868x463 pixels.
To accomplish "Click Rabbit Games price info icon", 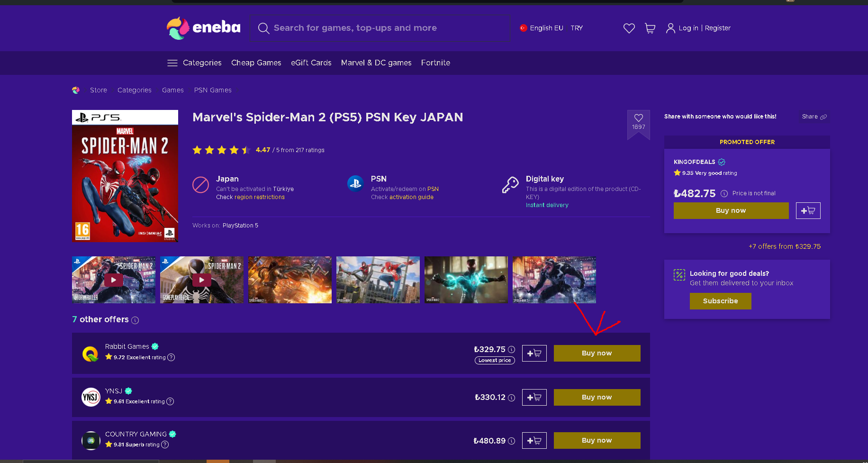I will pyautogui.click(x=512, y=350).
